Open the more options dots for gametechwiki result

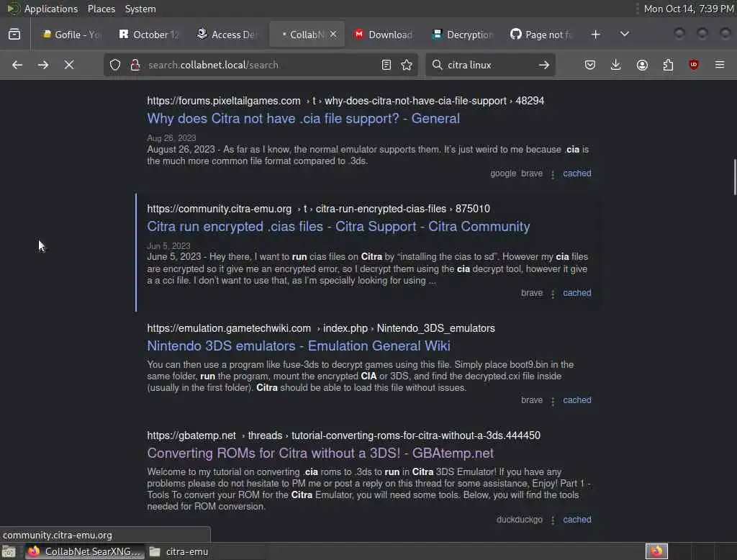pos(553,401)
